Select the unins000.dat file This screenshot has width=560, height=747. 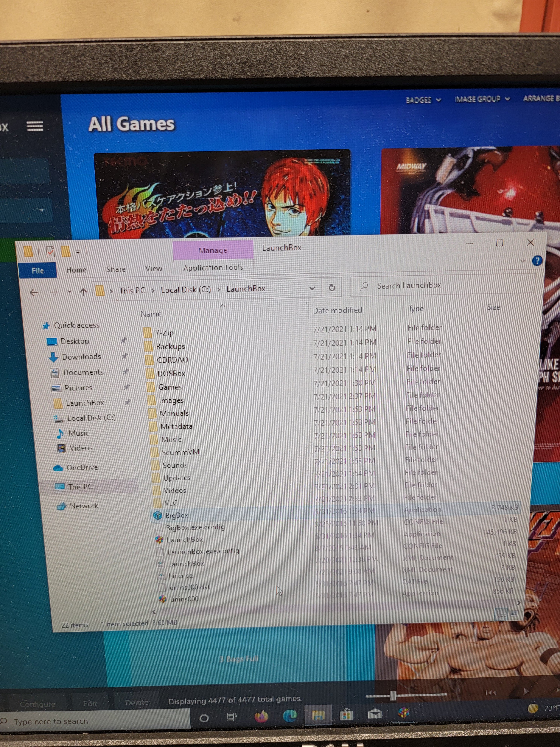189,587
